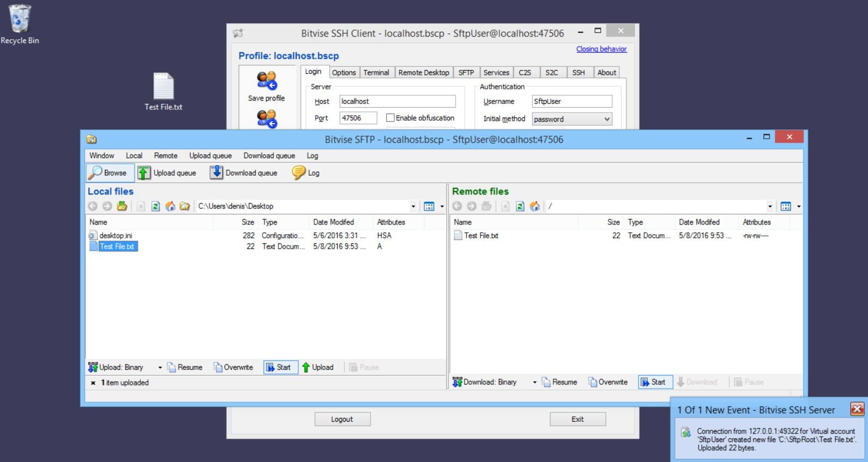The height and width of the screenshot is (462, 868).
Task: Switch to the About tab
Action: (x=607, y=72)
